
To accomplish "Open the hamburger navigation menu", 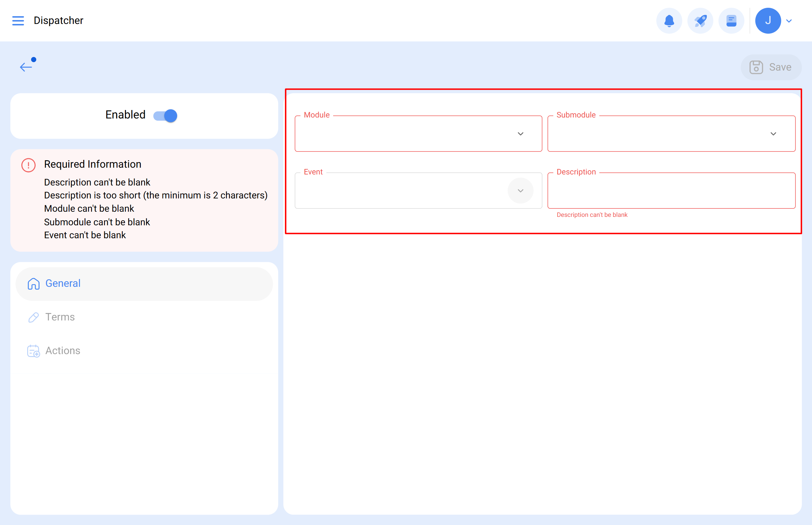I will pos(18,21).
